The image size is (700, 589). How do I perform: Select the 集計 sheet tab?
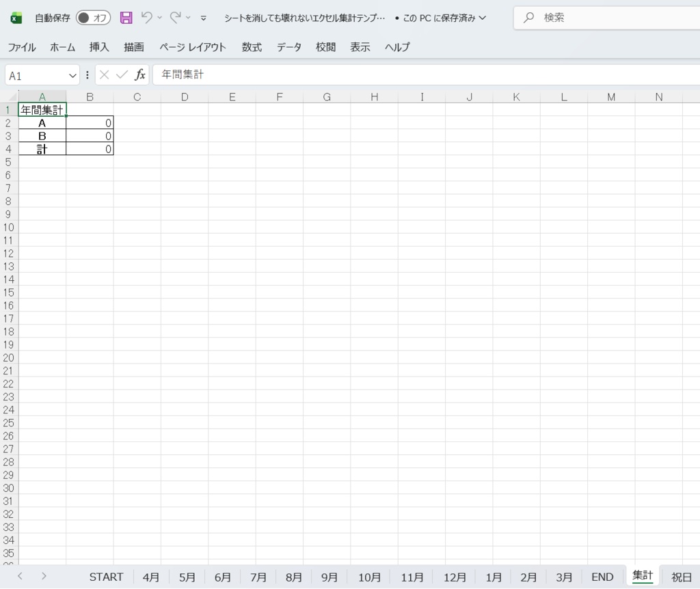pyautogui.click(x=643, y=576)
